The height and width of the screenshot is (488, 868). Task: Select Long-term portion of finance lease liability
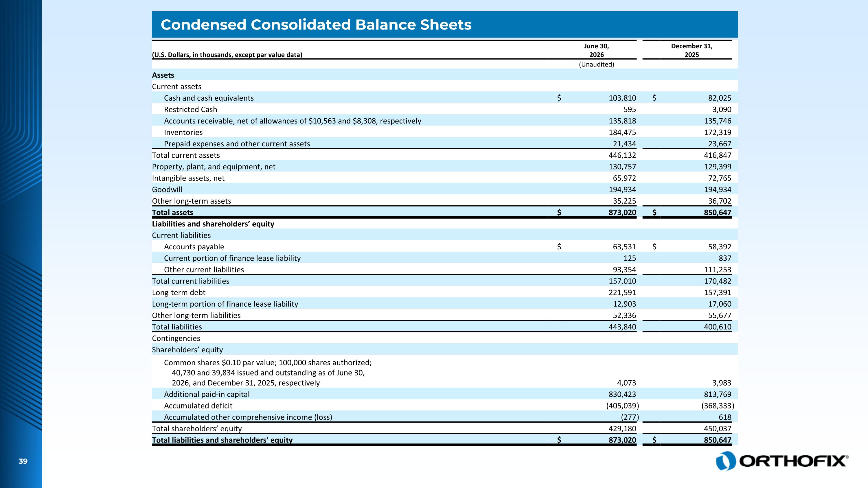[x=225, y=304]
